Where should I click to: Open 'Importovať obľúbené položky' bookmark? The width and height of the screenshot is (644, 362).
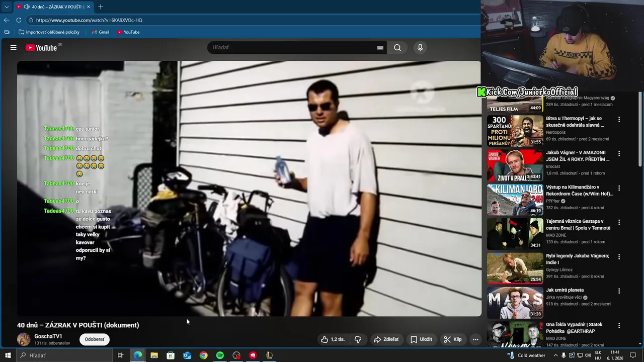(x=49, y=32)
